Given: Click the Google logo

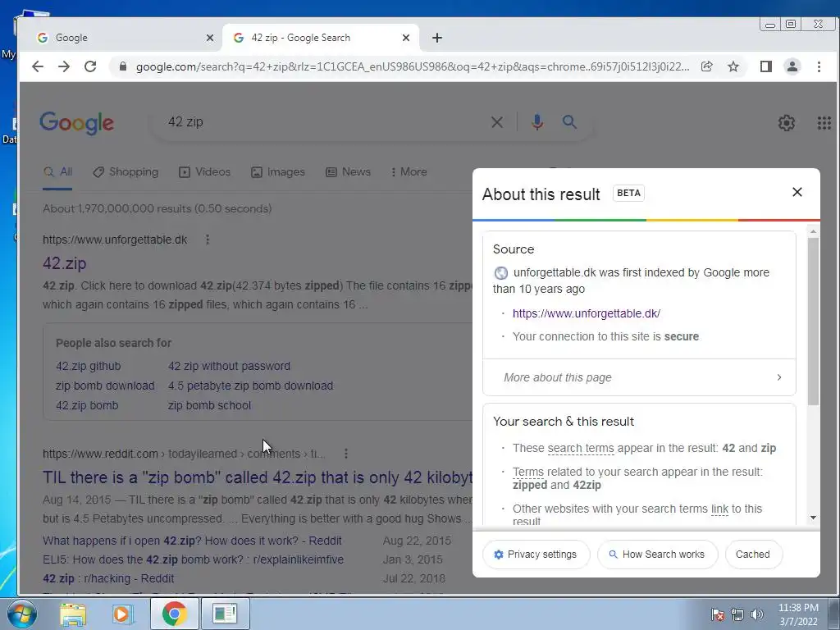Looking at the screenshot, I should click(76, 123).
